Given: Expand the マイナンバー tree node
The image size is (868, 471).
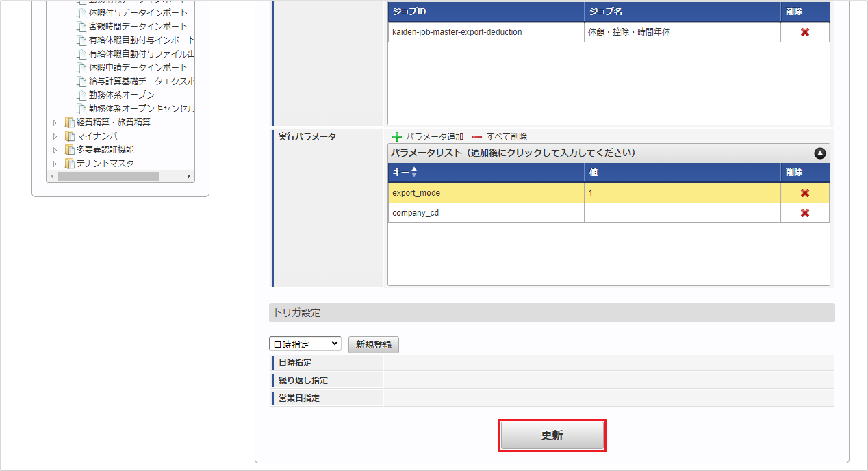Looking at the screenshot, I should [55, 136].
